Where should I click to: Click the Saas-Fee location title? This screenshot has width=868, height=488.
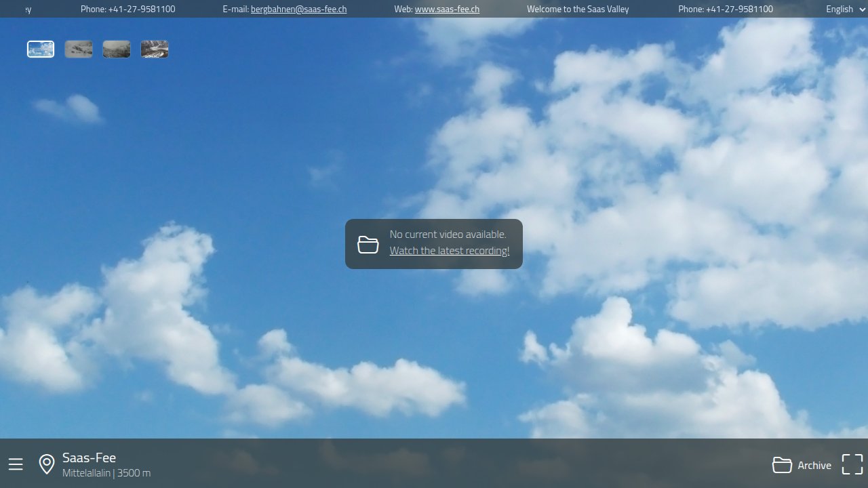click(x=89, y=457)
